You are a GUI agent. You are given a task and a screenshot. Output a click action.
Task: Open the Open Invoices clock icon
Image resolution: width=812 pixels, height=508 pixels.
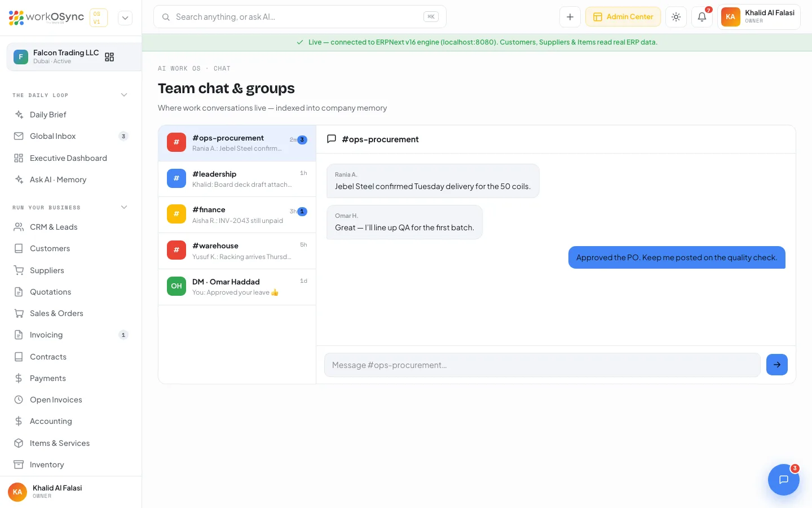pyautogui.click(x=19, y=400)
